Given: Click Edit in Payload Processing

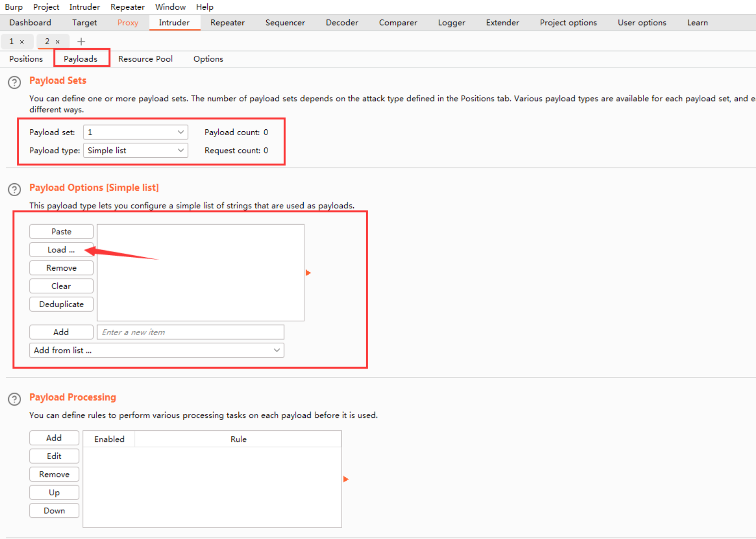Looking at the screenshot, I should (54, 456).
